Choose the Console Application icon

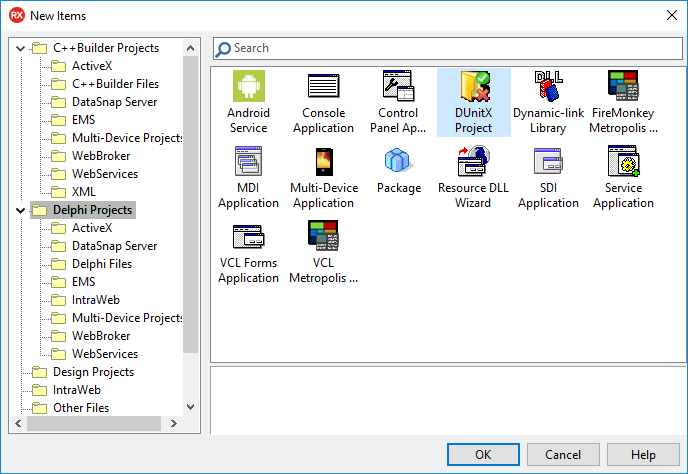coord(323,86)
